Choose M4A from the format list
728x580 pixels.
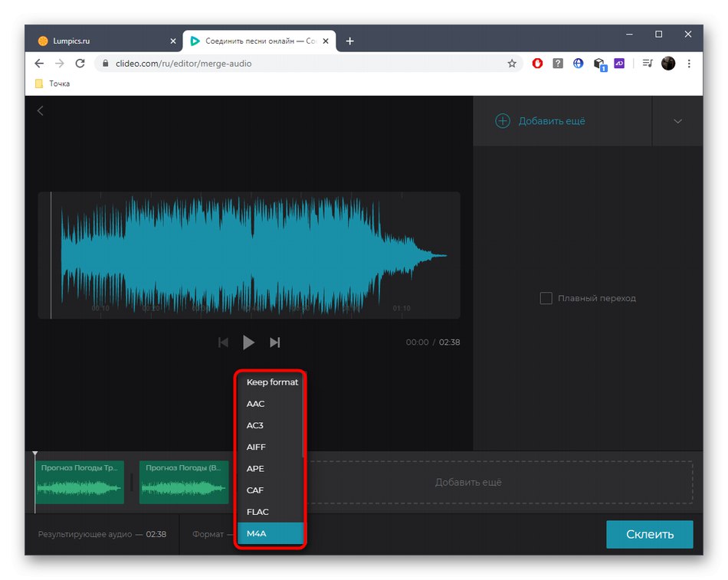271,533
